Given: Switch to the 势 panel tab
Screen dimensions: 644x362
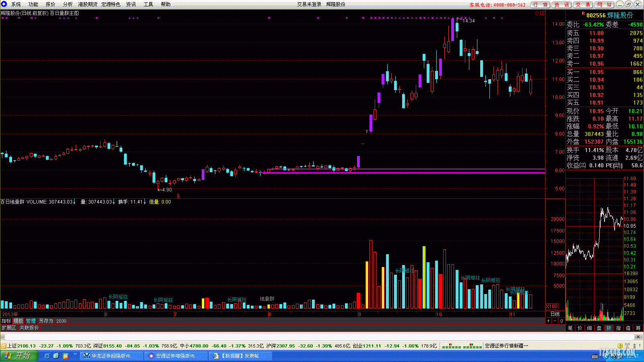Looking at the screenshot, I should click(609, 328).
